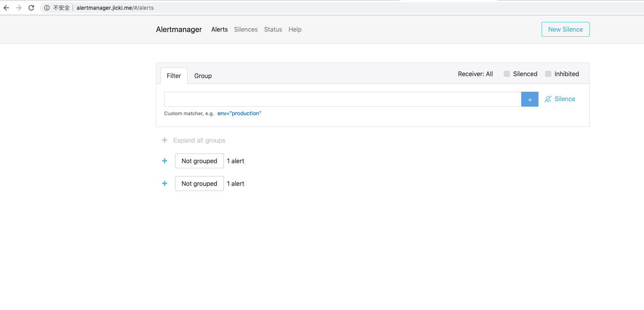Expand the second Not grouped alert group
The height and width of the screenshot is (310, 644).
165,184
